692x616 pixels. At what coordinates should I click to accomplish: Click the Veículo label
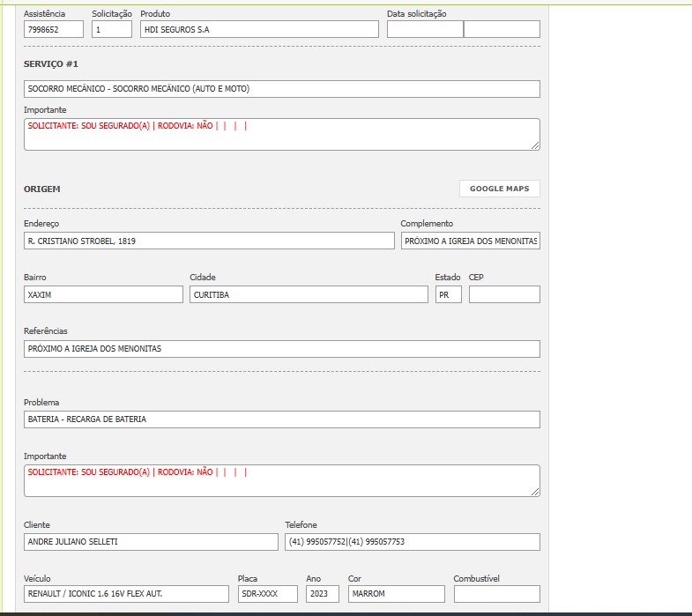tap(37, 578)
